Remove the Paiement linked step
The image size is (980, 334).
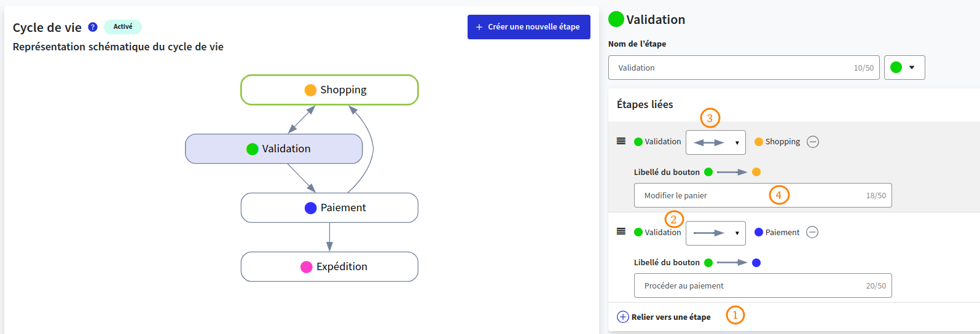pyautogui.click(x=812, y=232)
